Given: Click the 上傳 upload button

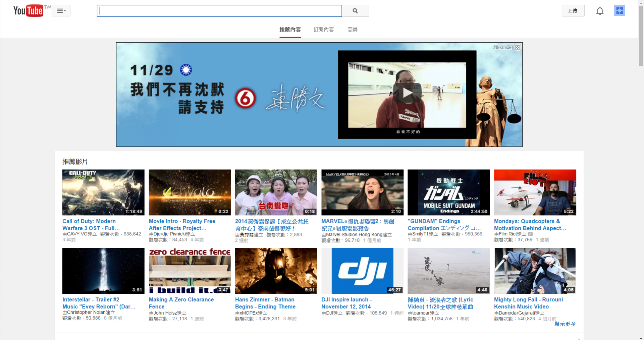Looking at the screenshot, I should (573, 11).
